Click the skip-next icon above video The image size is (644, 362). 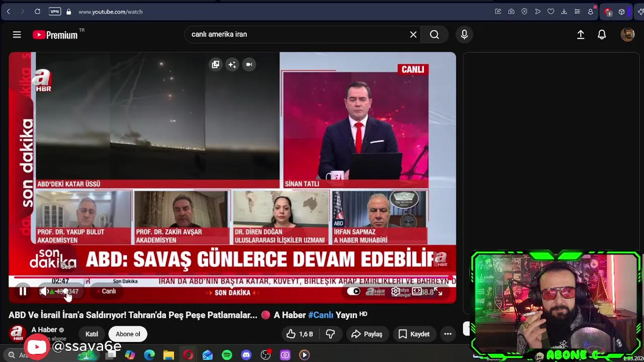point(249,64)
